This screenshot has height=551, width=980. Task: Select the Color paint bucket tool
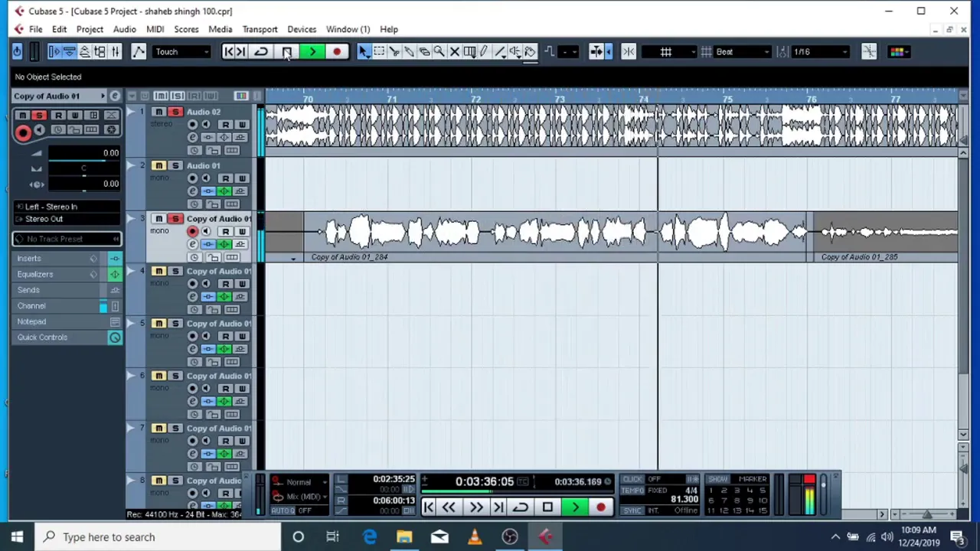(530, 51)
